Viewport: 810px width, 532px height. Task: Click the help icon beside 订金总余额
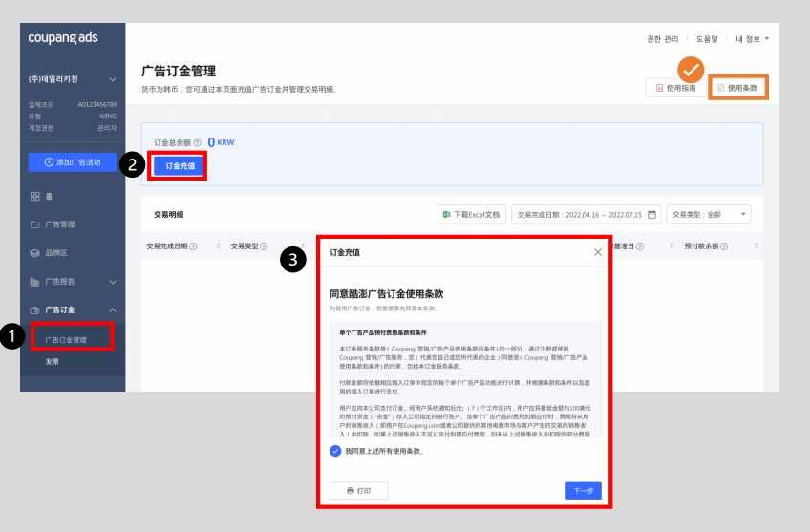(198, 142)
